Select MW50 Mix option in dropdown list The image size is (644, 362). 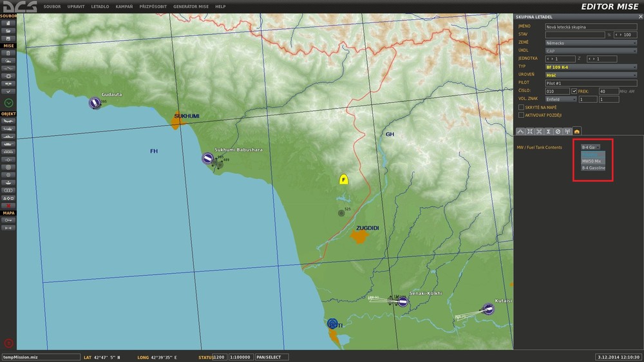coord(593,161)
